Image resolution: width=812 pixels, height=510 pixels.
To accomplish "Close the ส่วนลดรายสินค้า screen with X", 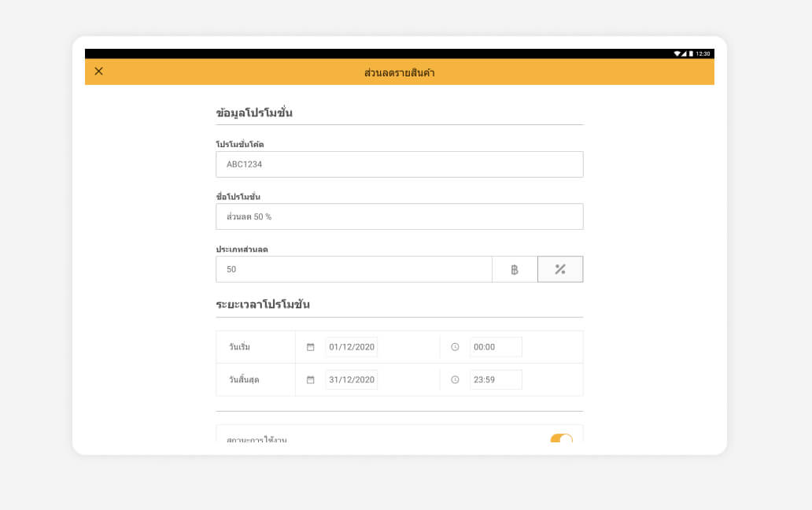I will (98, 72).
